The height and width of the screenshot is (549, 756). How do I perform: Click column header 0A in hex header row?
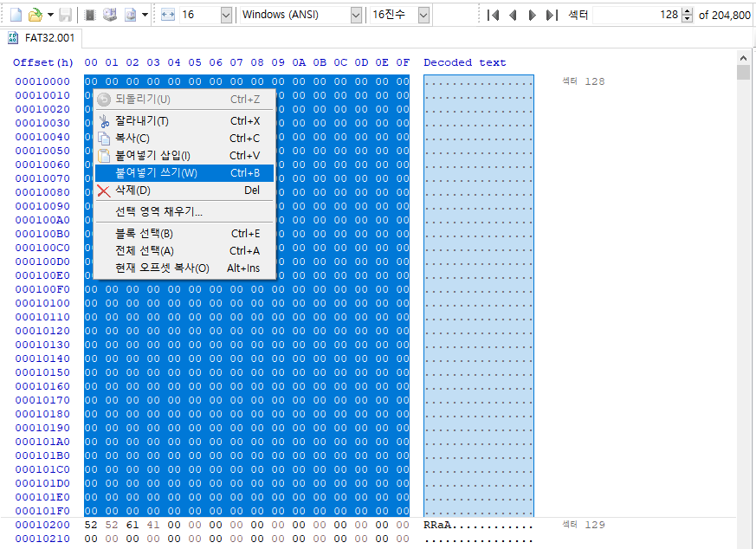point(299,62)
